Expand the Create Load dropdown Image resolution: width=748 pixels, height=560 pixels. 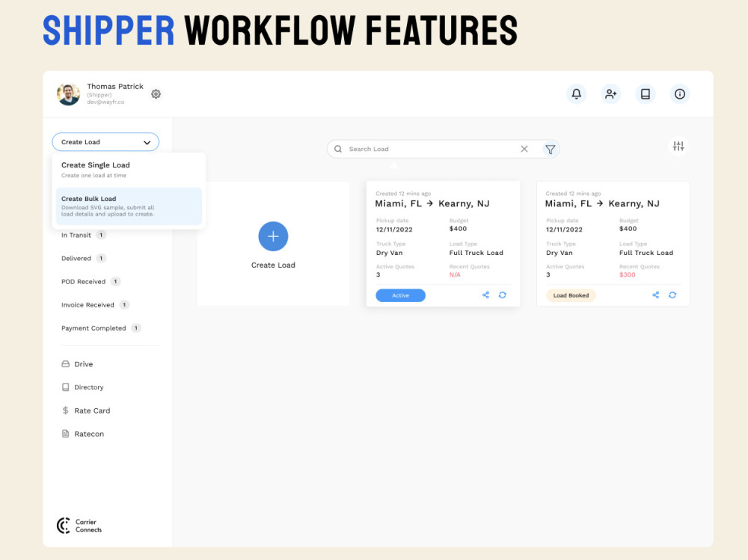tap(105, 141)
